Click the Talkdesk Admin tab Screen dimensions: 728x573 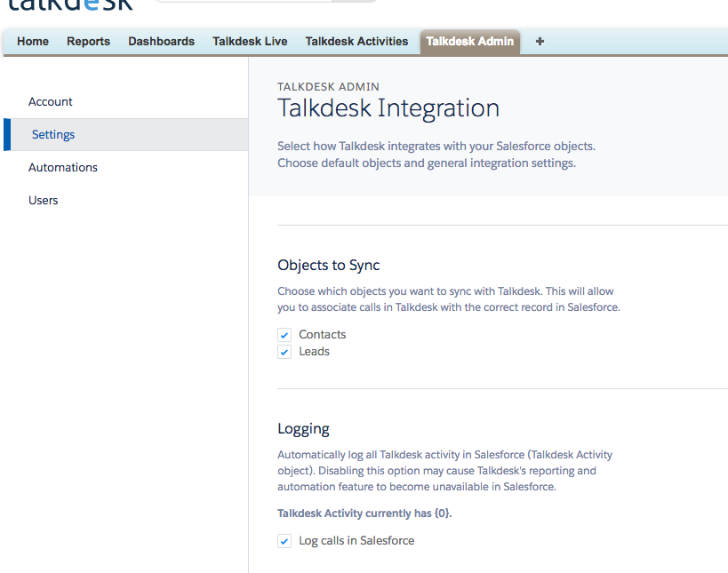click(x=470, y=42)
